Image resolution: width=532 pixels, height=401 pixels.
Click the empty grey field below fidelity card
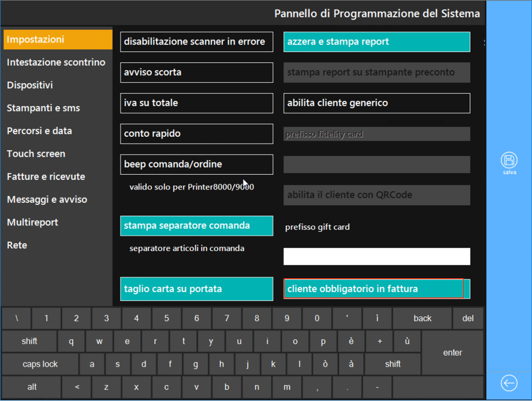point(377,164)
